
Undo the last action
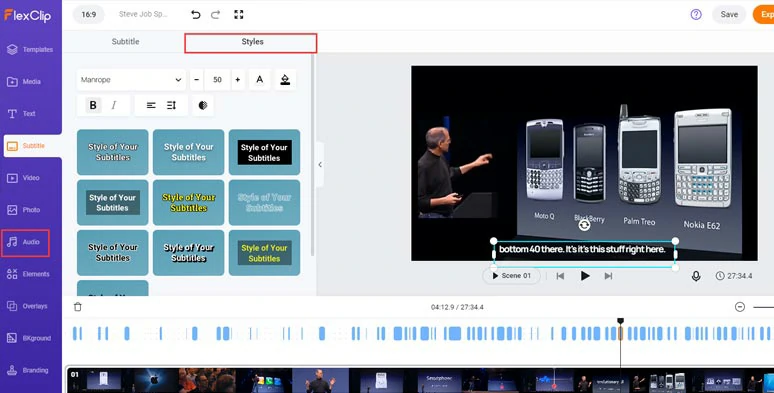click(195, 14)
